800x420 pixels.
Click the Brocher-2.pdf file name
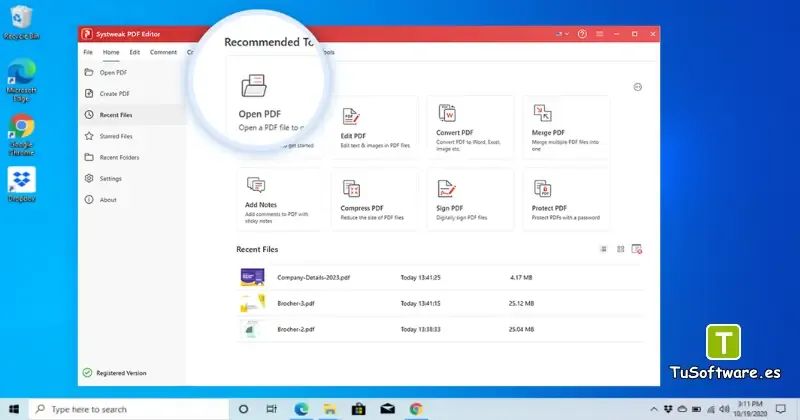click(296, 329)
